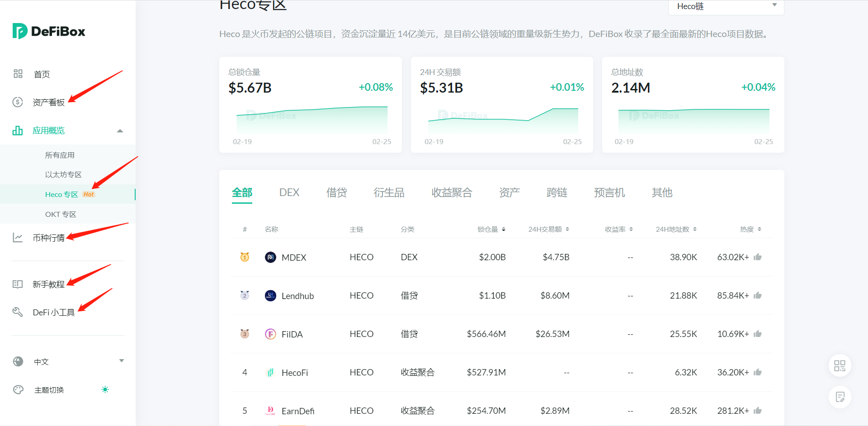The height and width of the screenshot is (426, 868).
Task: Open the FilDA project entry
Action: [292, 334]
